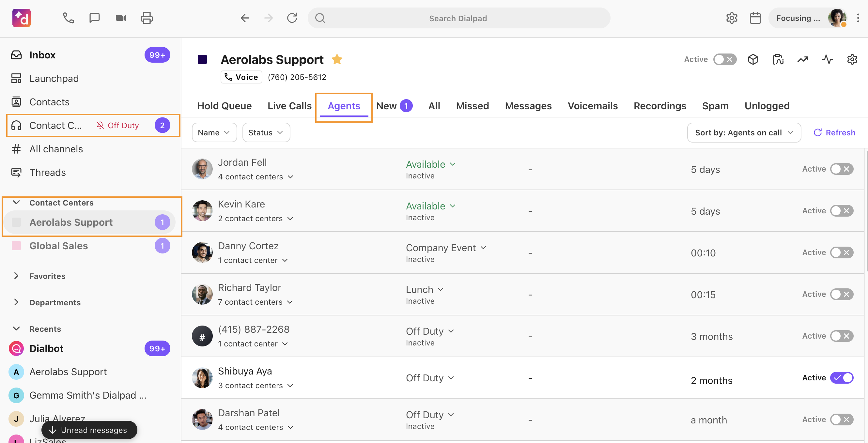Go back with left arrow

[x=245, y=18]
